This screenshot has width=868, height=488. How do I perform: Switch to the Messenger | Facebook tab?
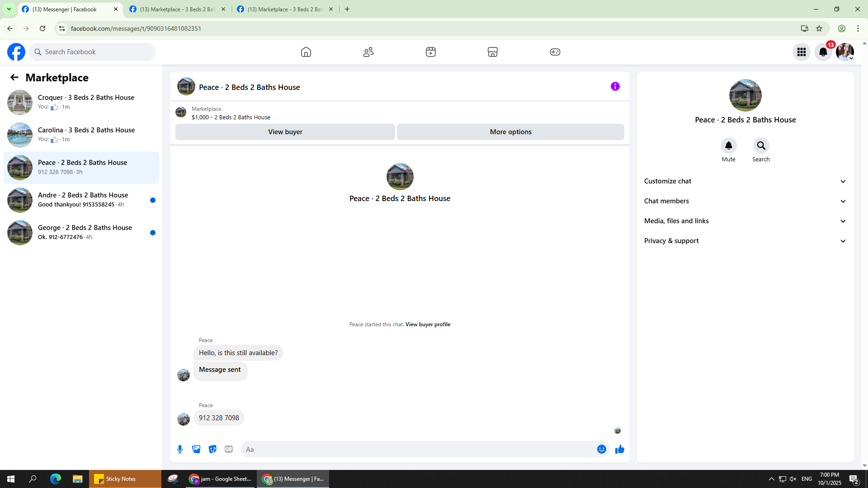(71, 9)
